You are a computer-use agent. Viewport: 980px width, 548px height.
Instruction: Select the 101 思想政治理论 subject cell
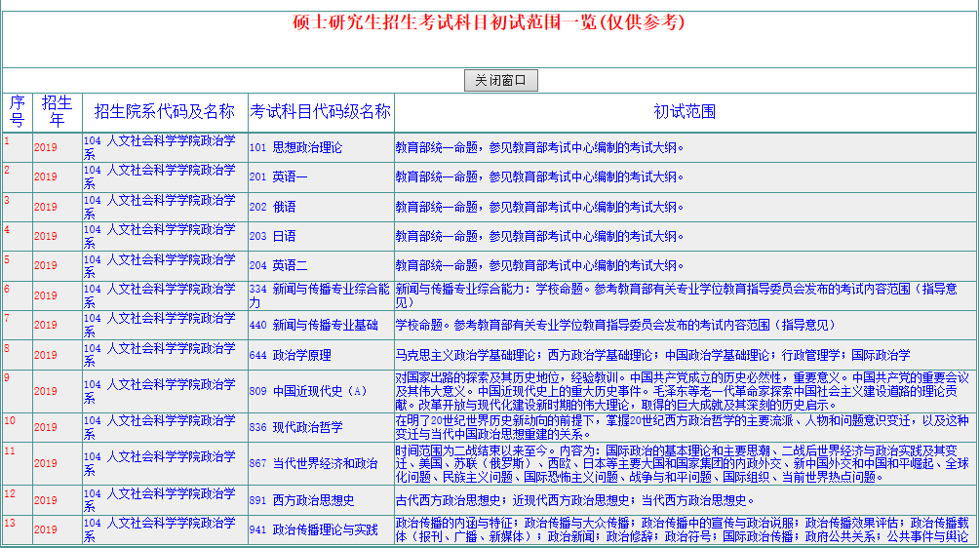(x=294, y=148)
